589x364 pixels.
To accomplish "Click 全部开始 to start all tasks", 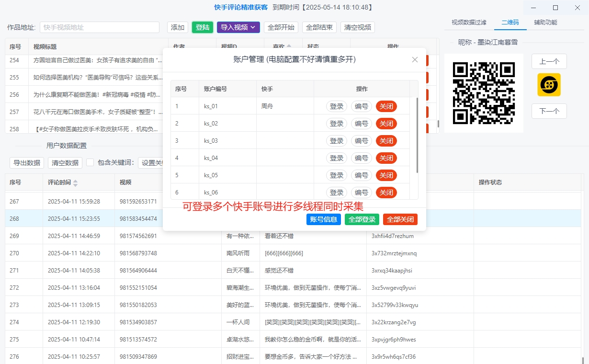I will pos(281,27).
